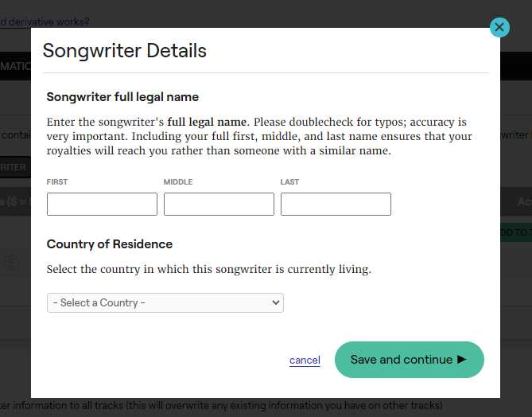
Task: Open the derivative works link behind dialog
Action: [45, 21]
